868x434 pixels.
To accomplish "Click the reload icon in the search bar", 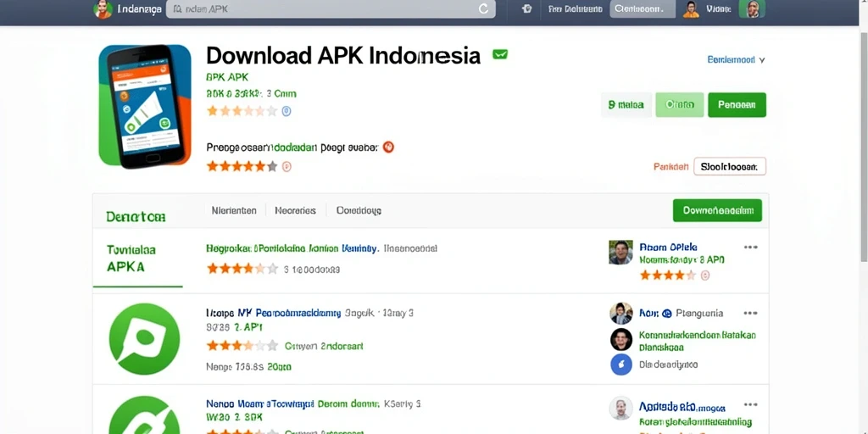I will tap(483, 8).
